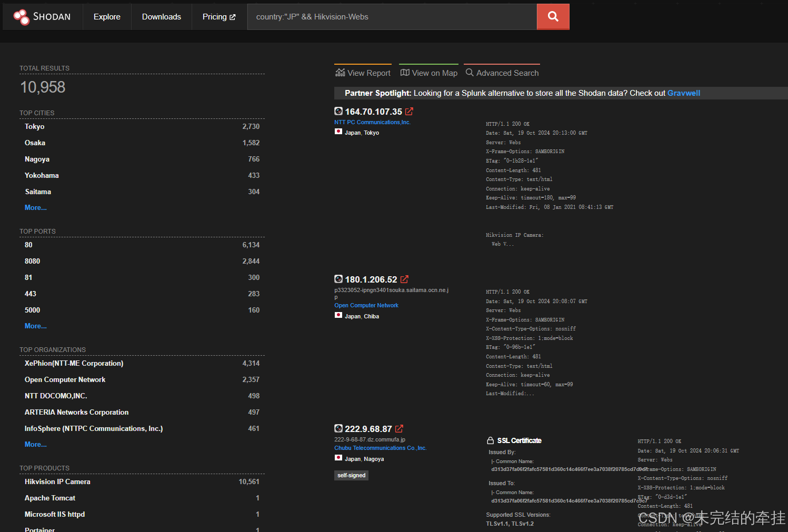This screenshot has width=788, height=532.
Task: Click the Advanced Search magnifier icon
Action: (470, 73)
